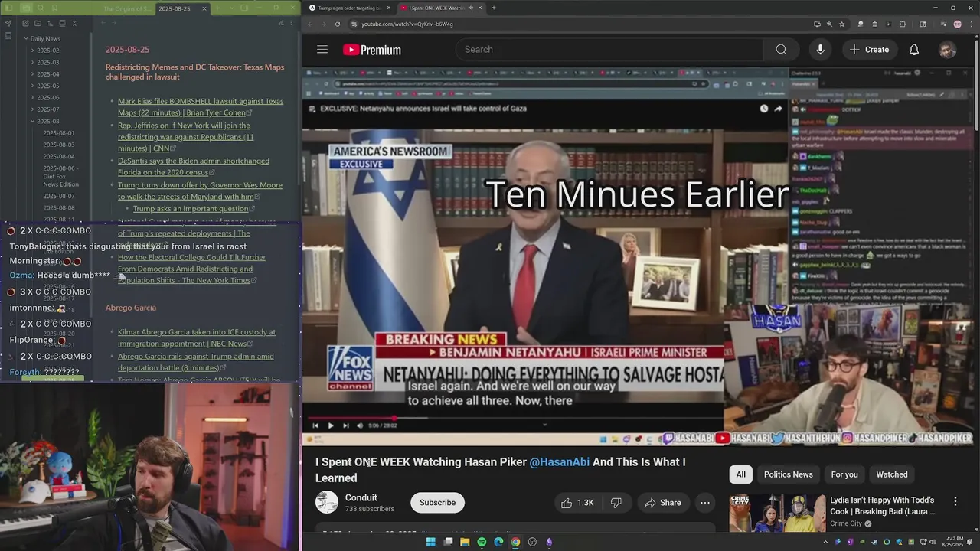Click the YouTube search magnifier button
The image size is (980, 551).
pos(781,50)
